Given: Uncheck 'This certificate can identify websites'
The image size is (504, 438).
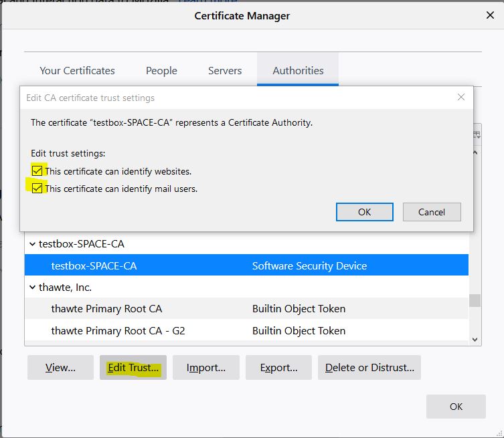Looking at the screenshot, I should point(37,171).
